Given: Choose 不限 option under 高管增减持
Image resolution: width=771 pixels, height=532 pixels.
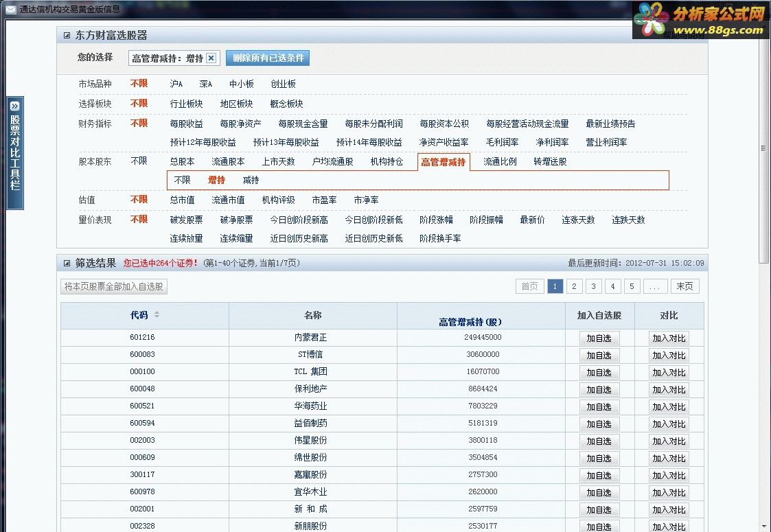Looking at the screenshot, I should tap(183, 181).
